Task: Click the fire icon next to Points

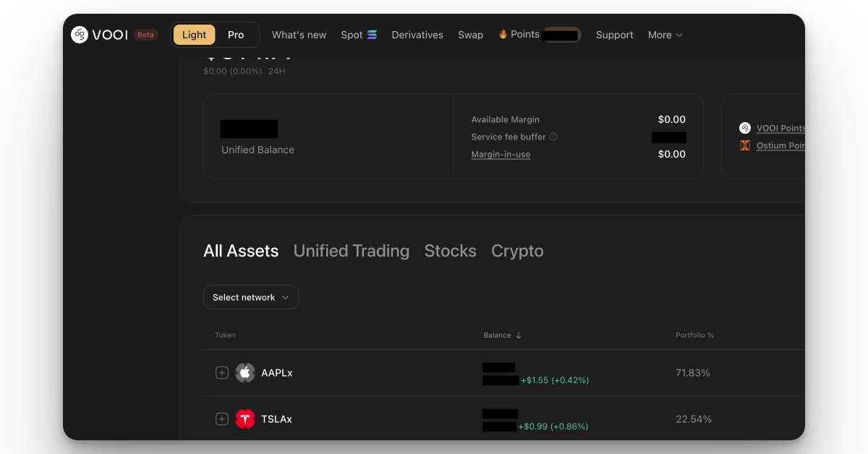Action: pos(503,34)
